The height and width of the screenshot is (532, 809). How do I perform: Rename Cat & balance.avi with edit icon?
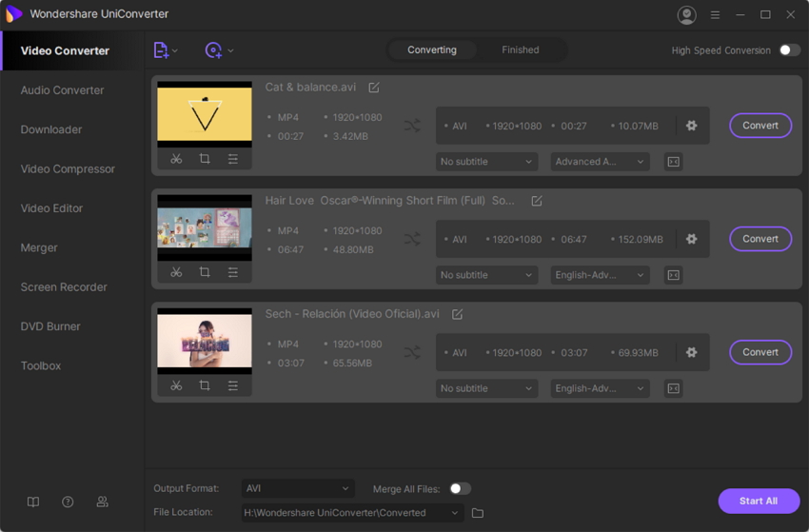coord(374,88)
